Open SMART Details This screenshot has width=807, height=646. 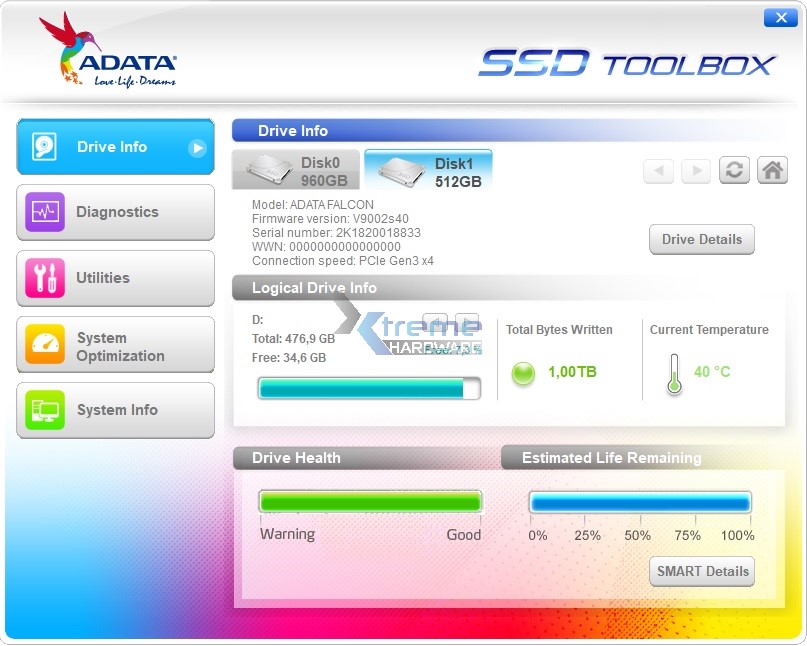point(701,571)
